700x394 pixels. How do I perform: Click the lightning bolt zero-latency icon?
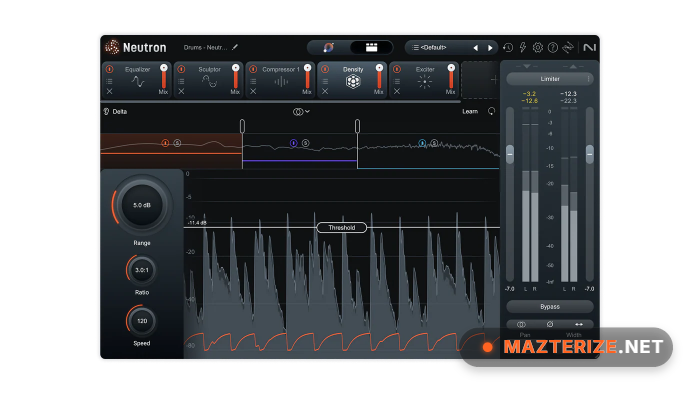[523, 47]
